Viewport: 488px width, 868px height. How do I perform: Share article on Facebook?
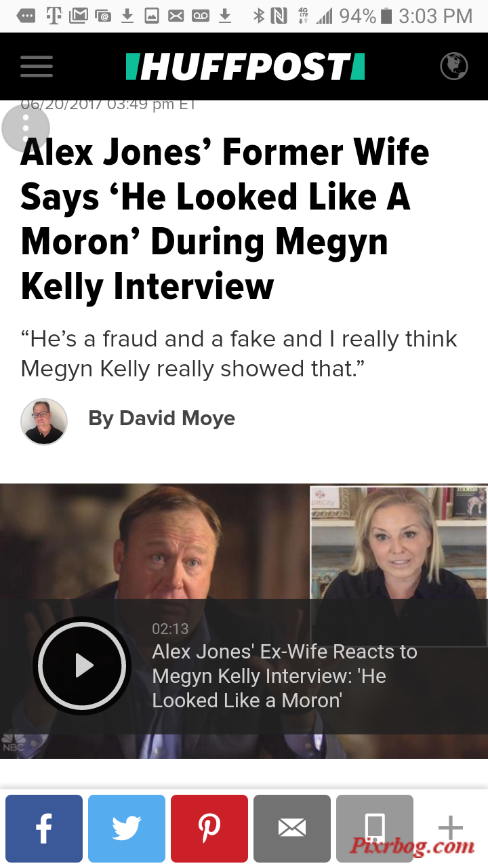[44, 829]
